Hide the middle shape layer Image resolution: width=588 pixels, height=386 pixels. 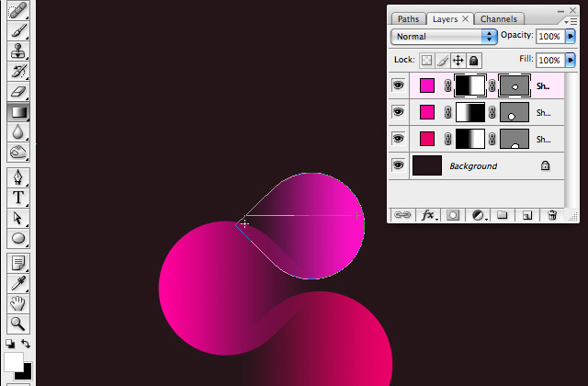click(x=398, y=112)
